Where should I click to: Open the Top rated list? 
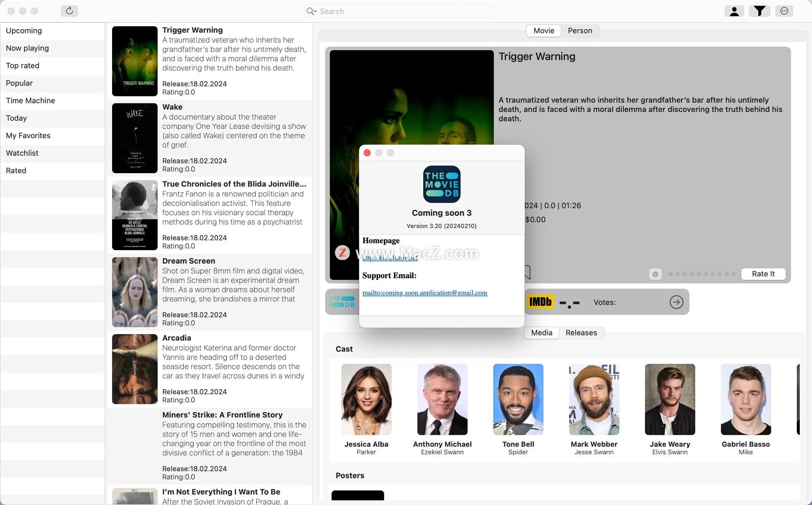pos(52,66)
